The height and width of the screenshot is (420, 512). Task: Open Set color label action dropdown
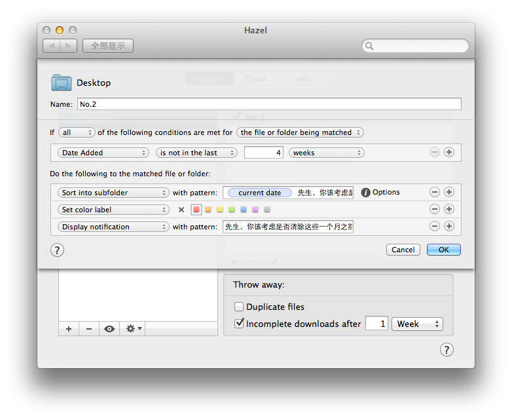coord(113,210)
